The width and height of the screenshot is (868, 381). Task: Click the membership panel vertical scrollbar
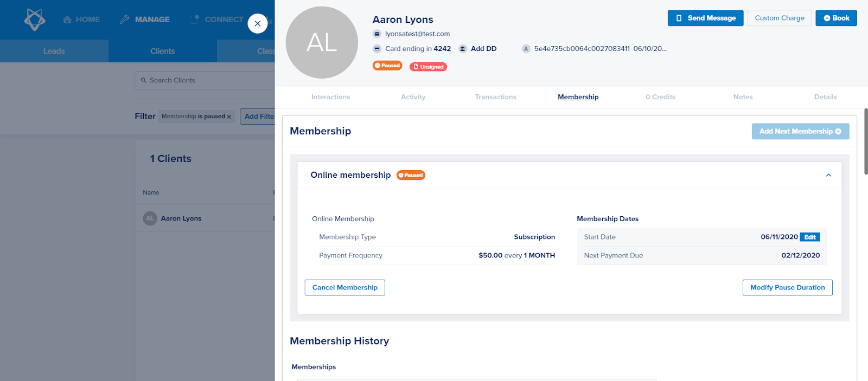point(866,141)
